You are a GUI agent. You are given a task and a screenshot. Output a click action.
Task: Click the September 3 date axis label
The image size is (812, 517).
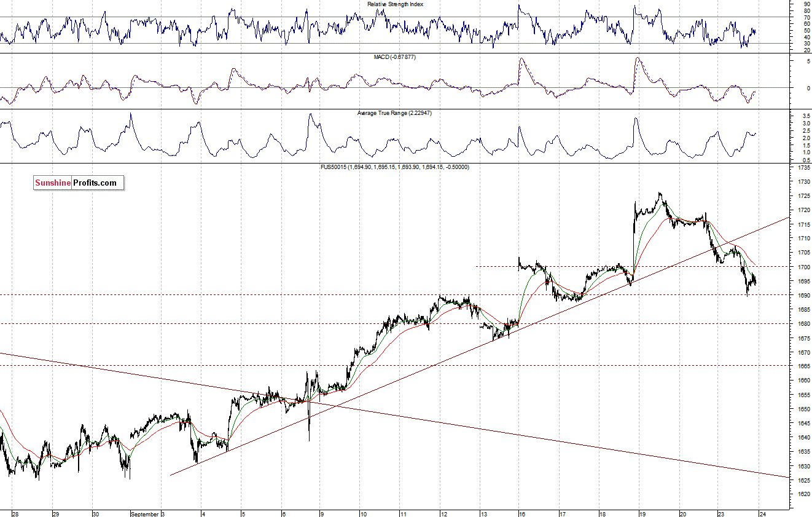coord(148,513)
